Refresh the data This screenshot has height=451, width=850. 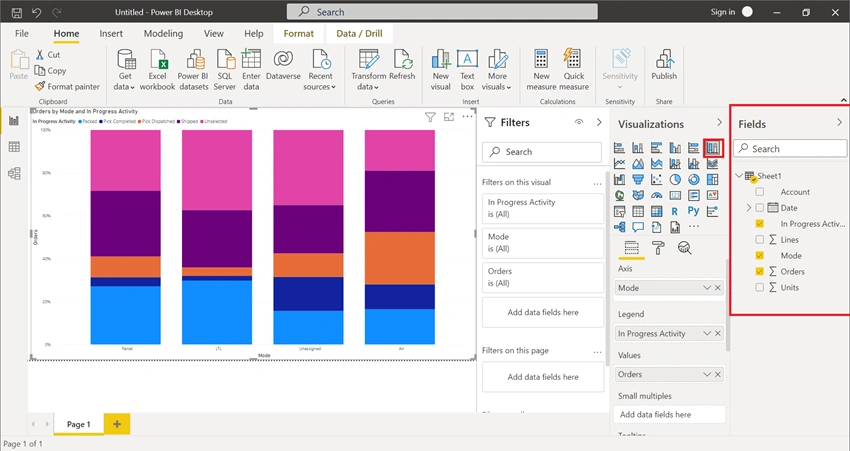point(402,65)
